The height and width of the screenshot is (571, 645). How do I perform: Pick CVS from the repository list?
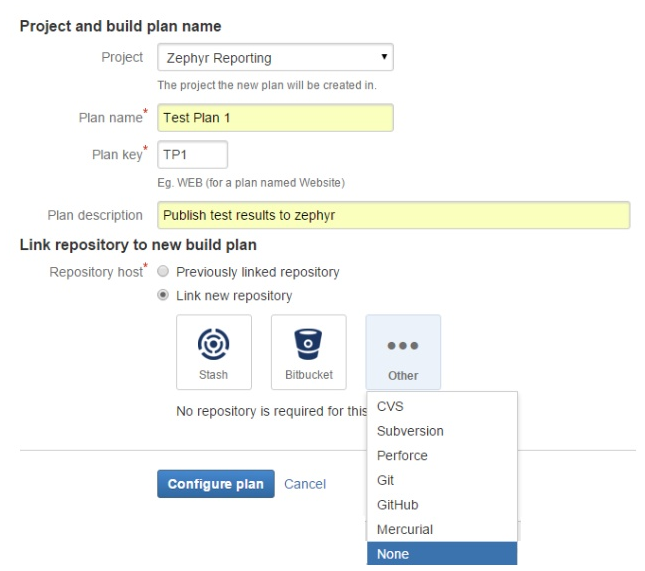click(x=442, y=406)
